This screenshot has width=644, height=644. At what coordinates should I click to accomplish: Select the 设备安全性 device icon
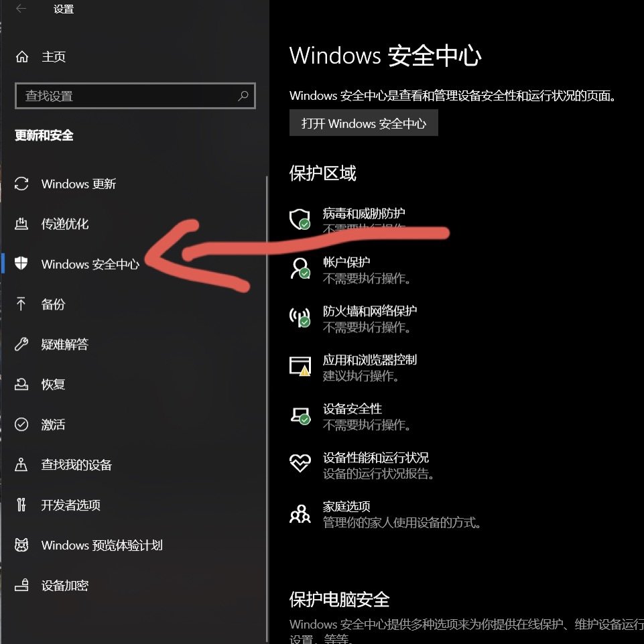tap(300, 415)
